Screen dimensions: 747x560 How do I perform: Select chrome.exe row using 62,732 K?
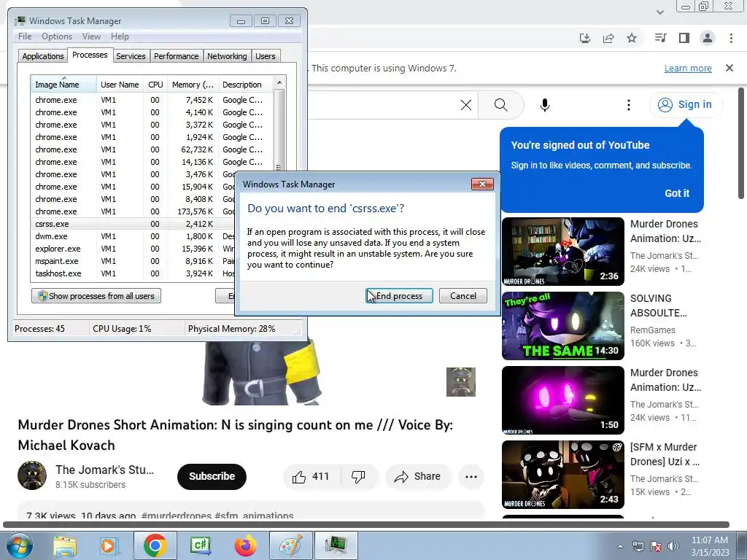[152, 149]
